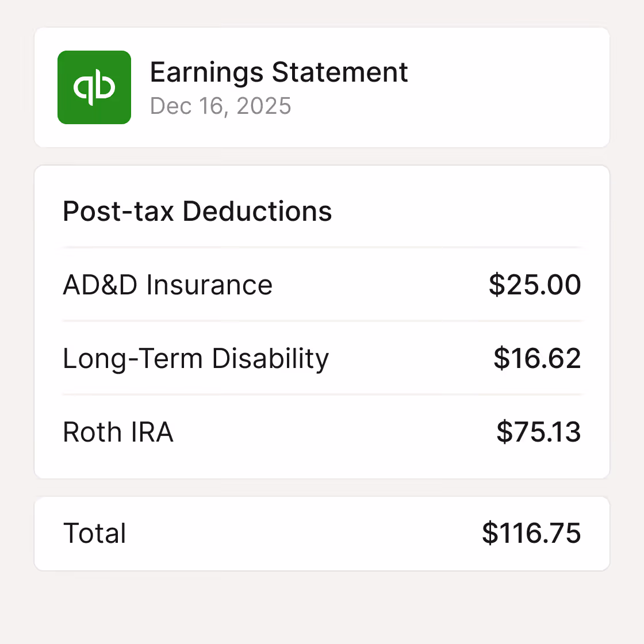644x644 pixels.
Task: Click the Dec 16, 2025 date label
Action: pyautogui.click(x=221, y=106)
